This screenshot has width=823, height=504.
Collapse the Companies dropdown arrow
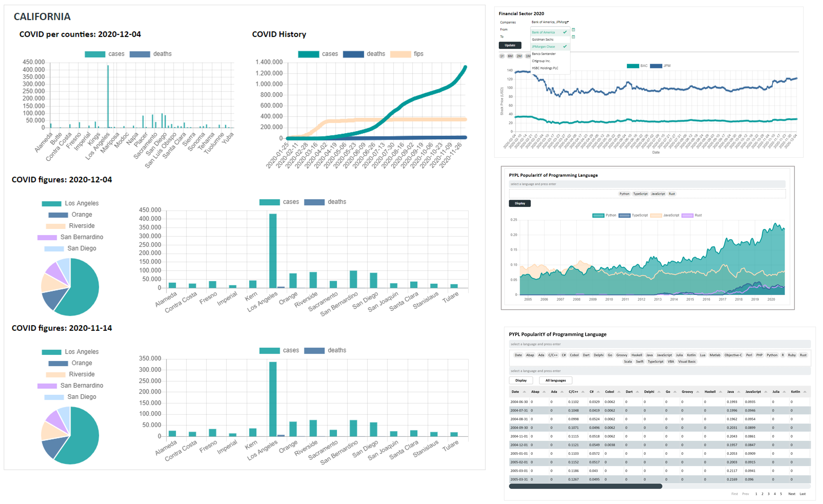(568, 22)
